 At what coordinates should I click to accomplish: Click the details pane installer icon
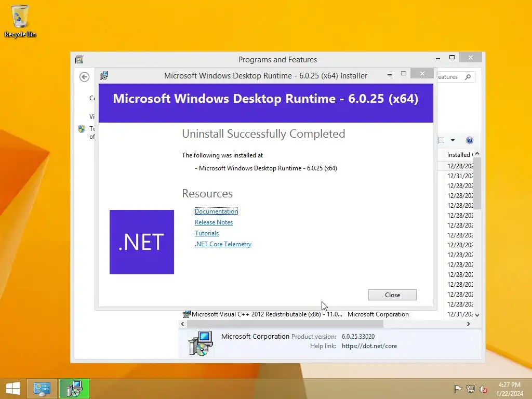tap(201, 343)
